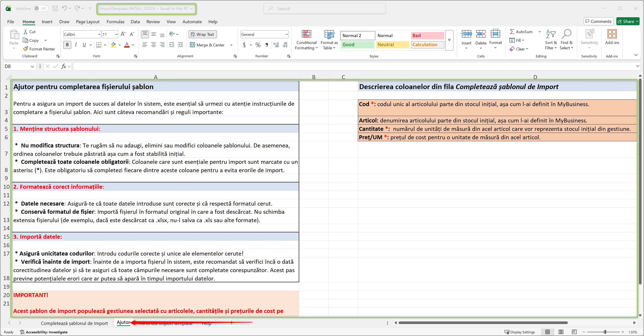
Task: Click the Cut scissors icon
Action: 25,32
